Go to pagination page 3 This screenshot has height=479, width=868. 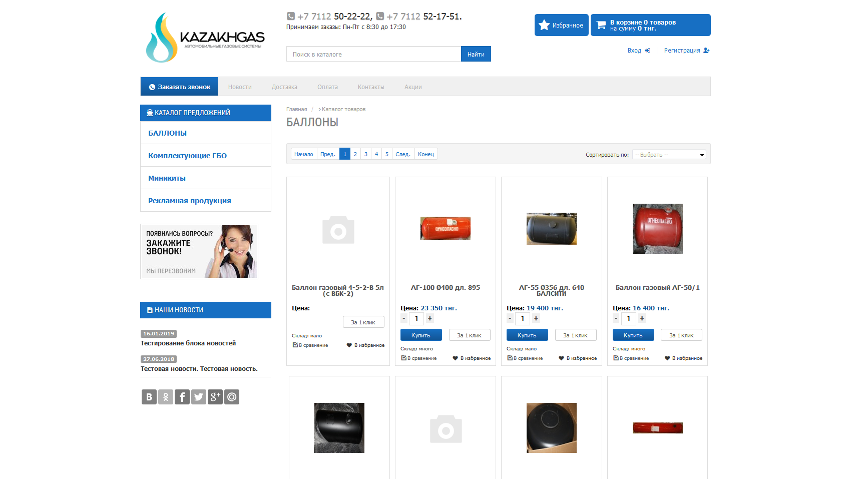[366, 154]
